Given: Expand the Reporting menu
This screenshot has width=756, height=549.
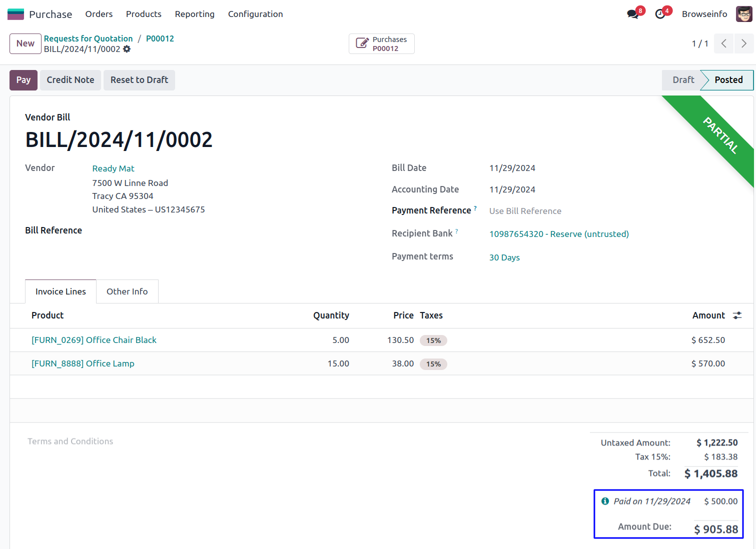Looking at the screenshot, I should [x=195, y=14].
